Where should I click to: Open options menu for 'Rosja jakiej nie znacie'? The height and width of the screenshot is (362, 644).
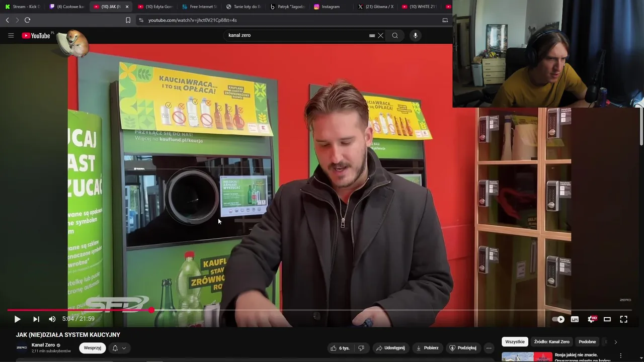point(620,355)
